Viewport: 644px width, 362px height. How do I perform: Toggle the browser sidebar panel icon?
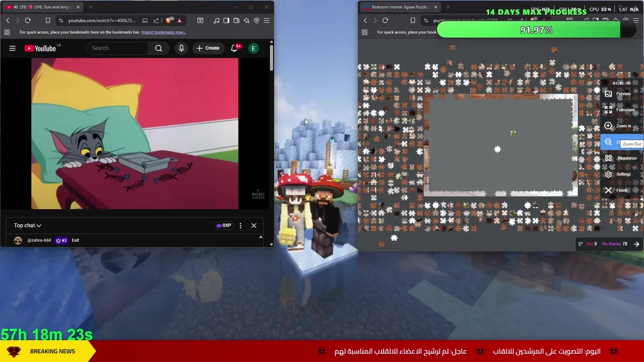[x=226, y=21]
